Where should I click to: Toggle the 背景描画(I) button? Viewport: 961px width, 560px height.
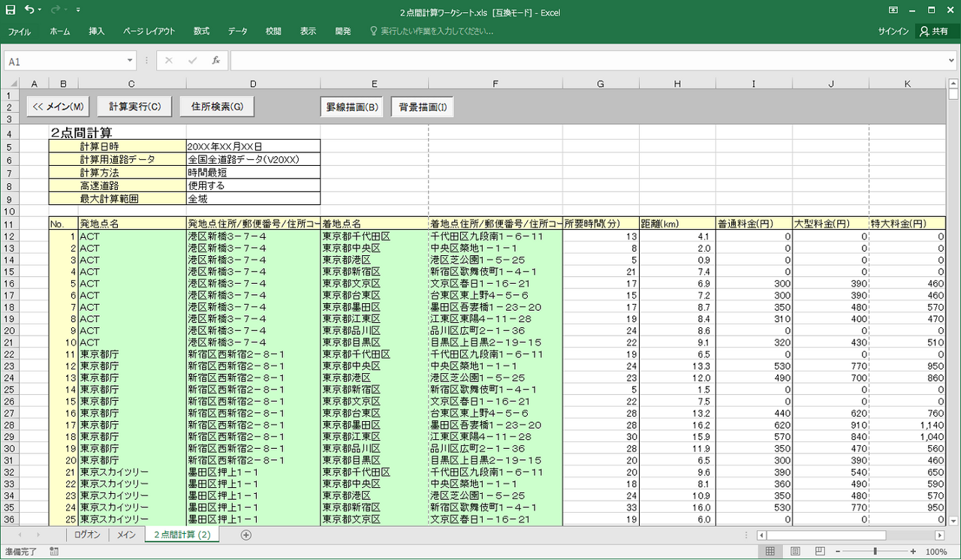423,107
